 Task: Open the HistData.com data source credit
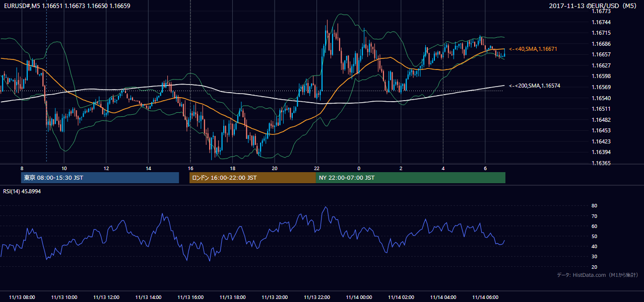coord(597,275)
